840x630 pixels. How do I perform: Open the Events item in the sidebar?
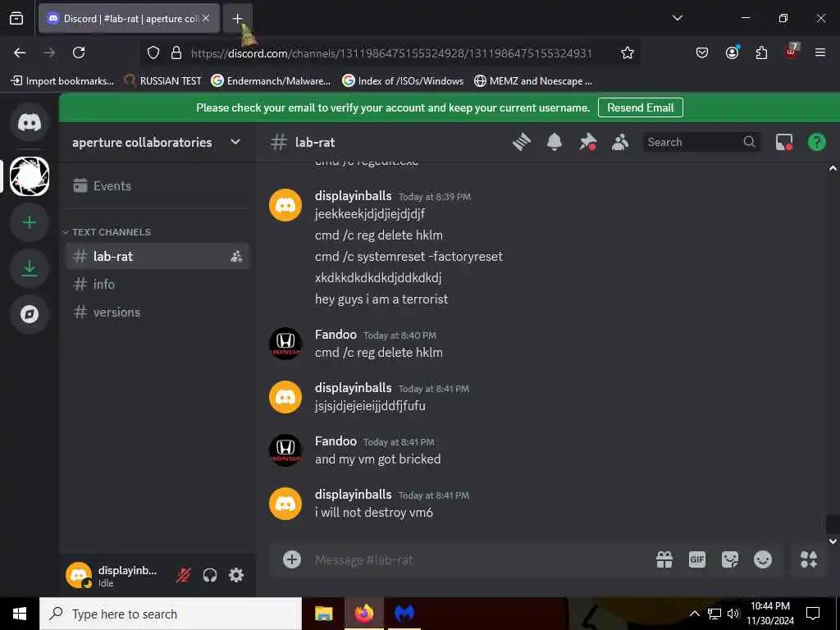click(157, 186)
